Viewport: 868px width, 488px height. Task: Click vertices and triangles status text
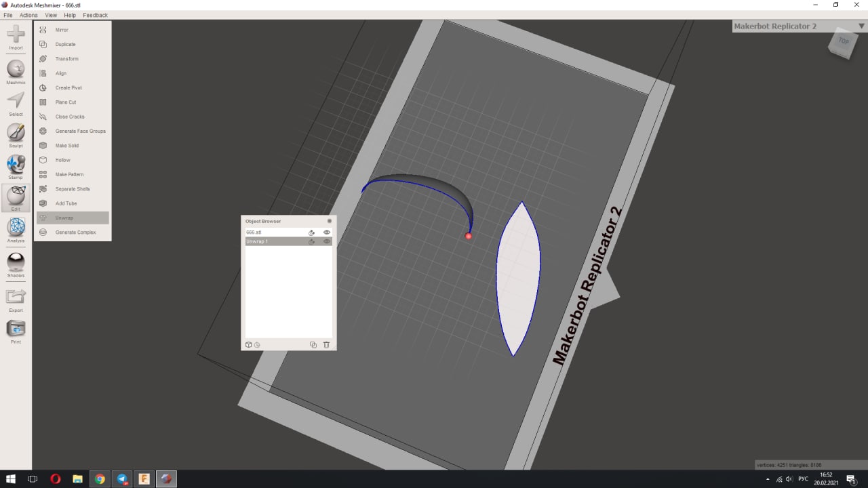tap(789, 465)
